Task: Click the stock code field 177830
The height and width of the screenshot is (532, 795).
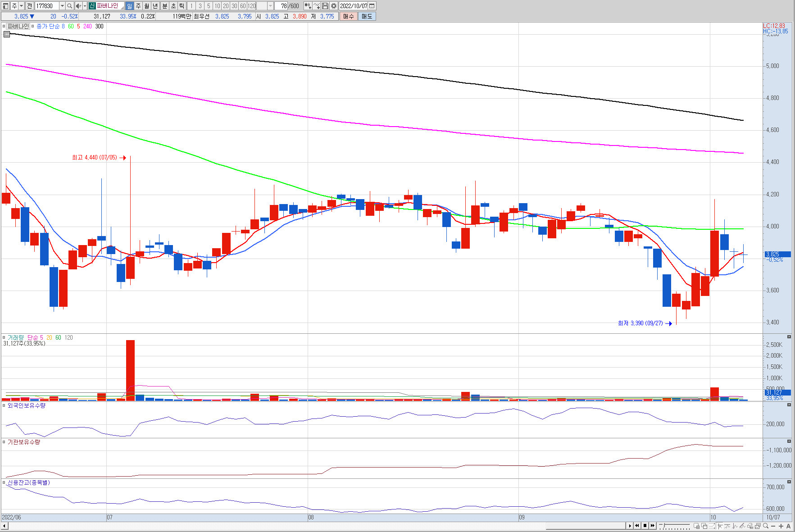Action: 47,6
